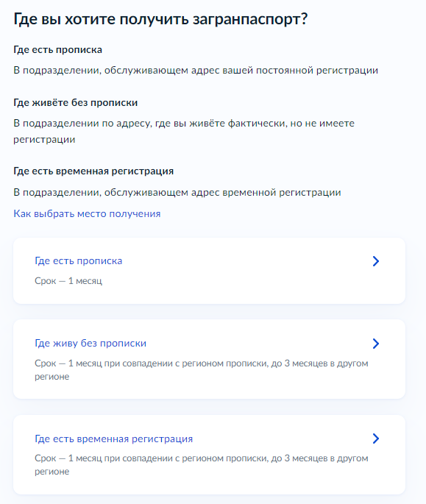The height and width of the screenshot is (504, 426).
Task: Click the bold subheading "Где есть временная регистрация"
Action: [x=93, y=171]
